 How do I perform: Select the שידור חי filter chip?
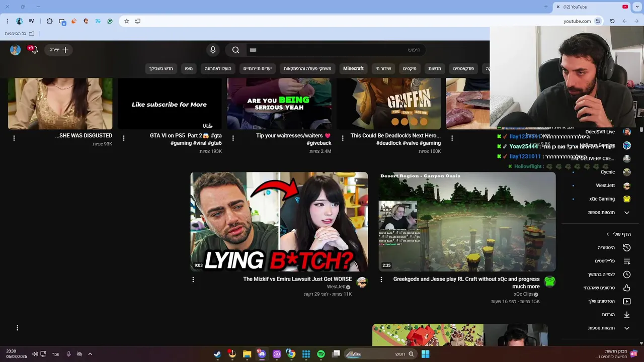(x=383, y=68)
